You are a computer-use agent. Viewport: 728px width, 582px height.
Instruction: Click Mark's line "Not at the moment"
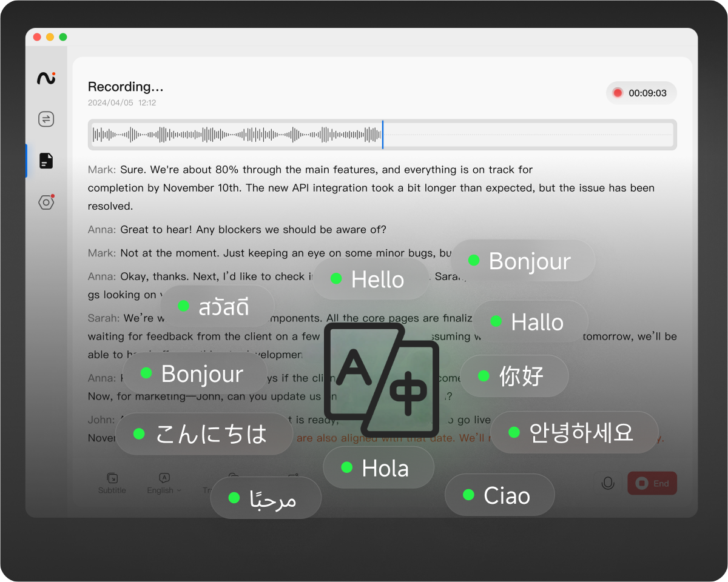270,253
